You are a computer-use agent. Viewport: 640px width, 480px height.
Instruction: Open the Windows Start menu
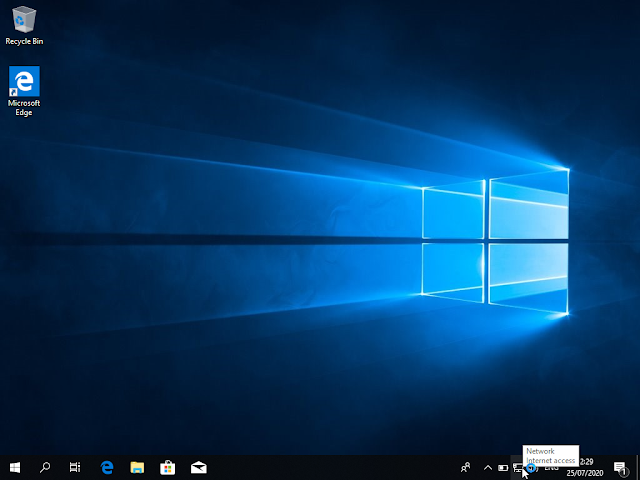[x=15, y=467]
